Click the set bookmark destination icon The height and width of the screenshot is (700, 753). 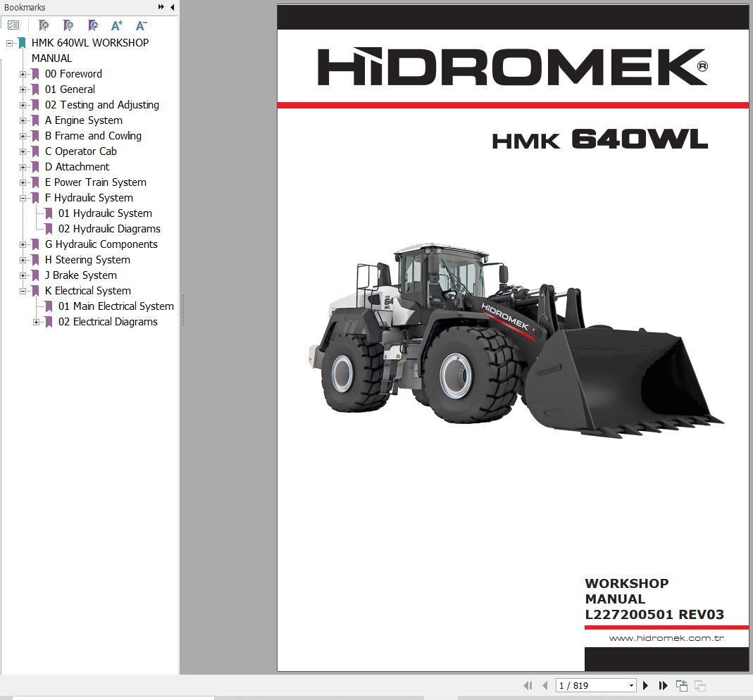pos(93,25)
